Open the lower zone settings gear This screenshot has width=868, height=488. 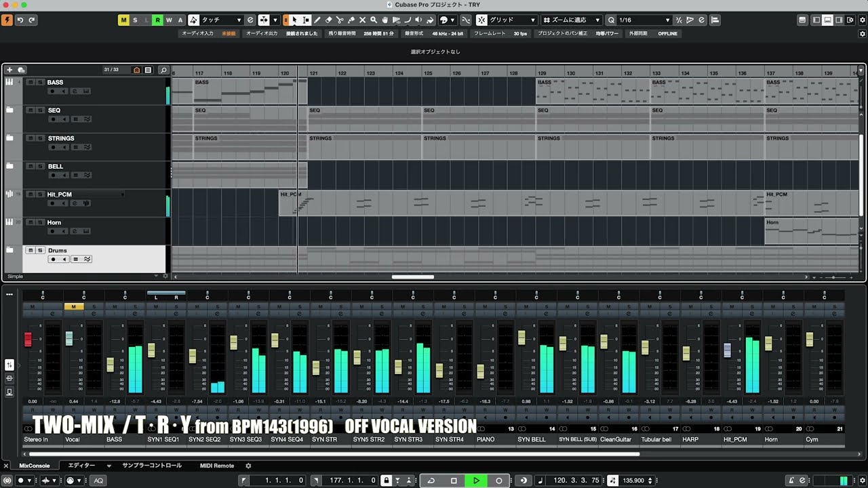click(248, 466)
